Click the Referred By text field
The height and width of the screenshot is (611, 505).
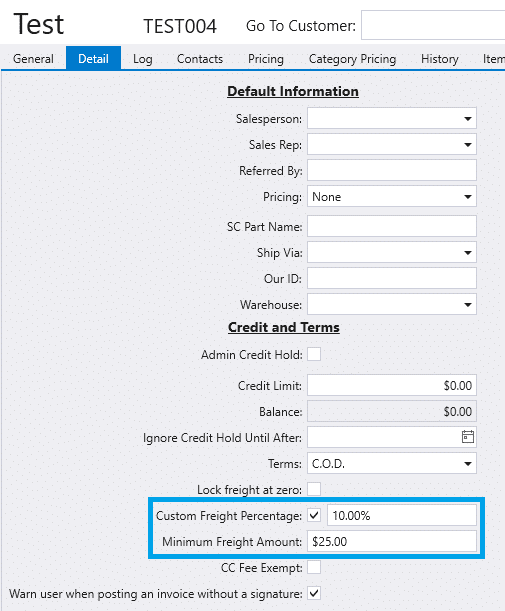click(x=392, y=170)
